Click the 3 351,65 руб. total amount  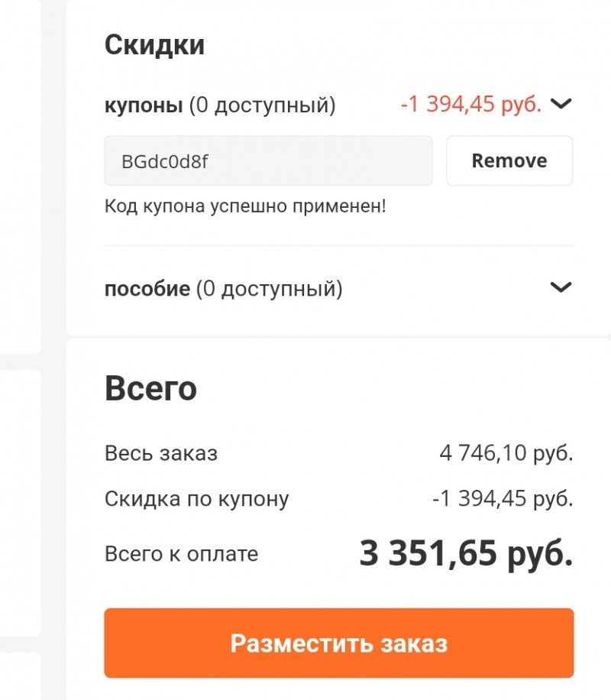coord(466,553)
